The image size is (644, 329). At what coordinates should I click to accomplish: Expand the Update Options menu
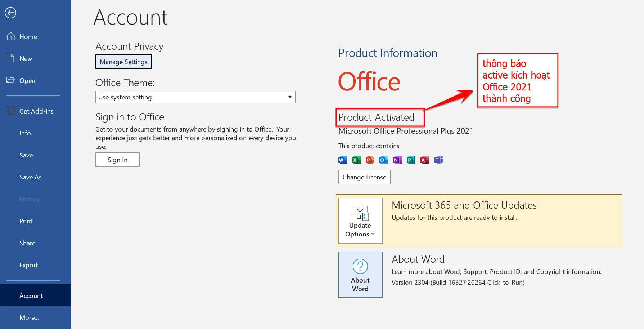tap(360, 221)
